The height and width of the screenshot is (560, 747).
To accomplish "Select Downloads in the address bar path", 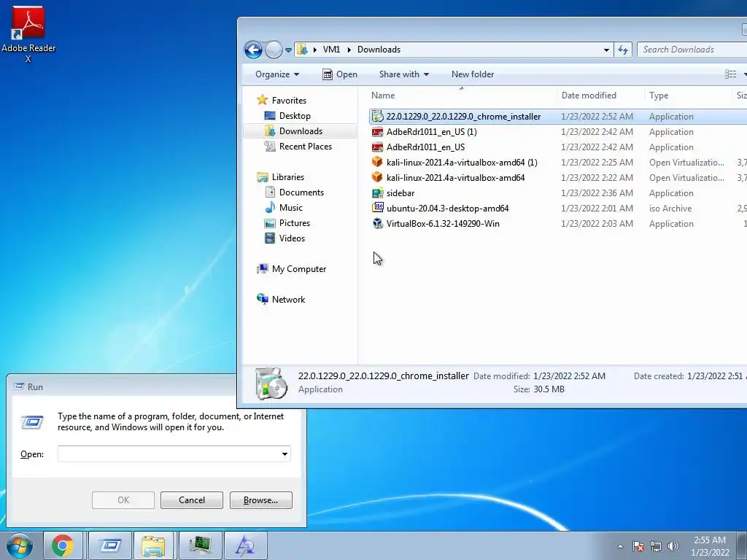I will (x=379, y=50).
